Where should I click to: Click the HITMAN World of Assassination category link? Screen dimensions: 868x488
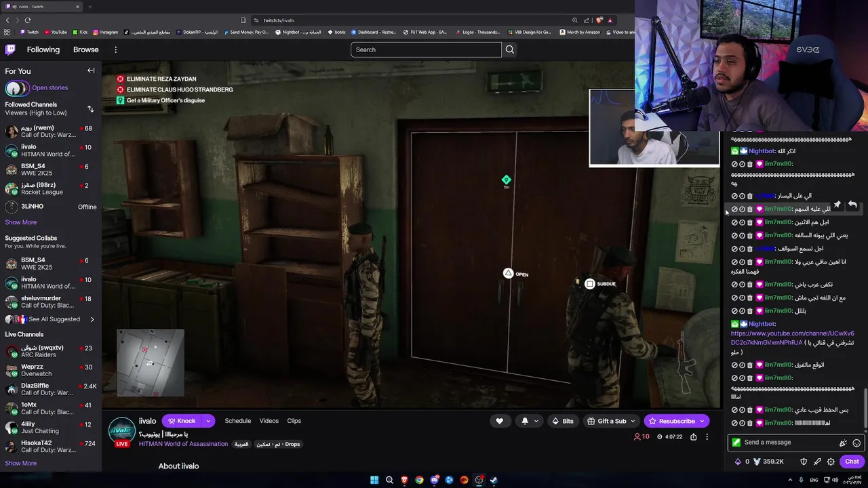point(183,444)
